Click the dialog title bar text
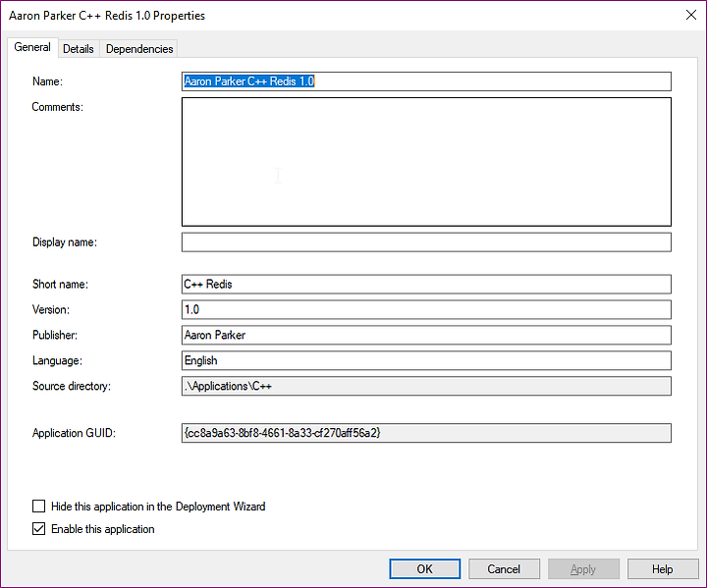Viewport: 707px width, 588px height. tap(107, 16)
